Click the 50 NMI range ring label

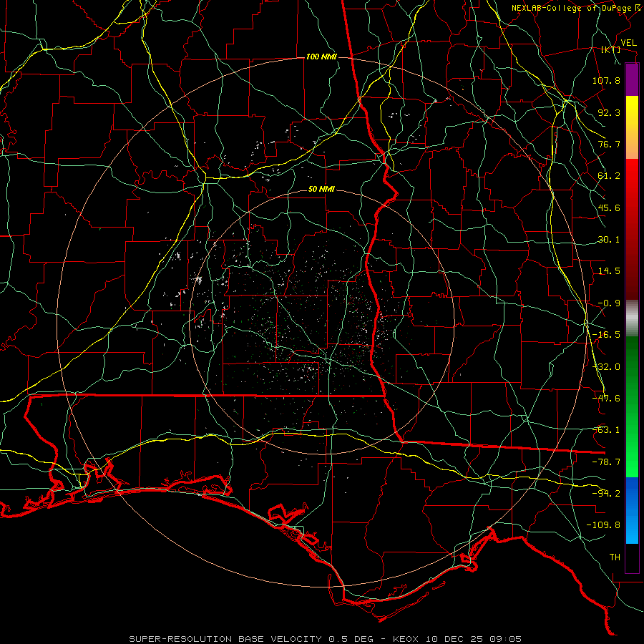pyautogui.click(x=321, y=190)
